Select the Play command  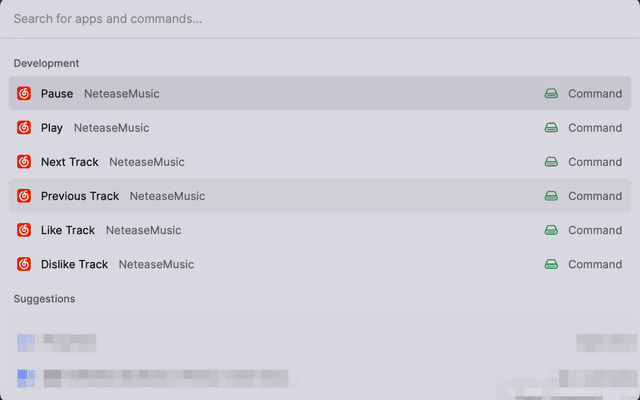[x=52, y=128]
